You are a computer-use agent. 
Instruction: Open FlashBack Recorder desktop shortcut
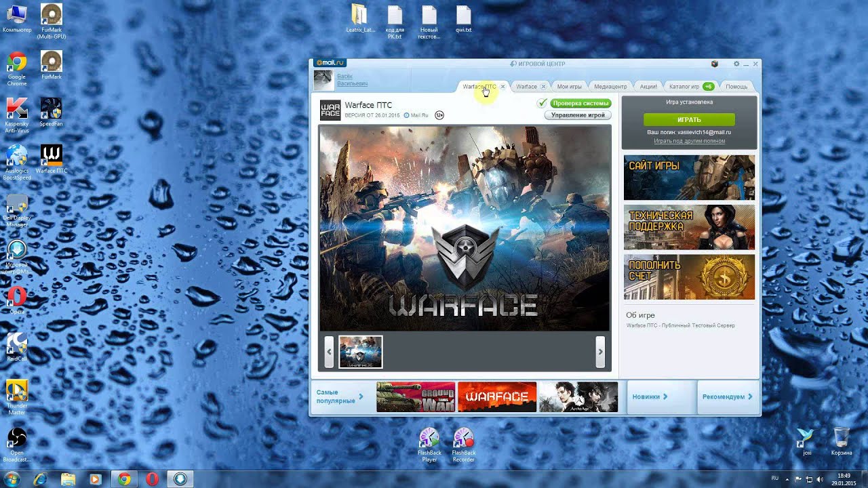[464, 445]
